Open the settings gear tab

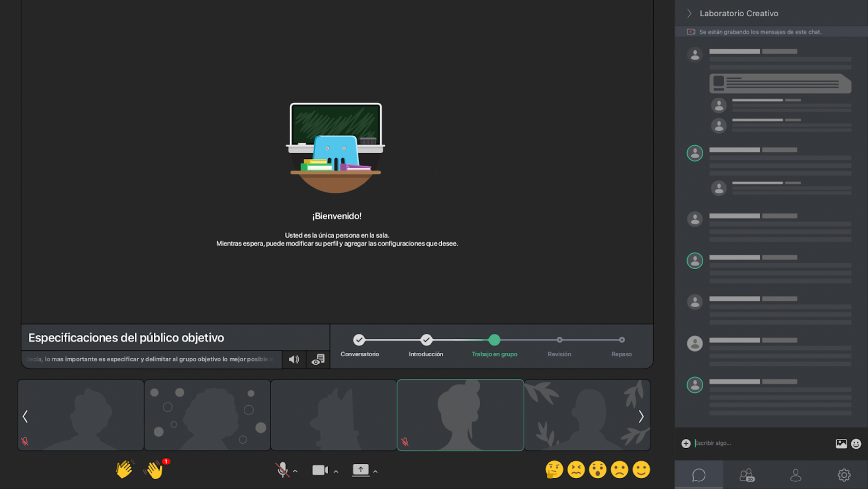[x=844, y=475]
